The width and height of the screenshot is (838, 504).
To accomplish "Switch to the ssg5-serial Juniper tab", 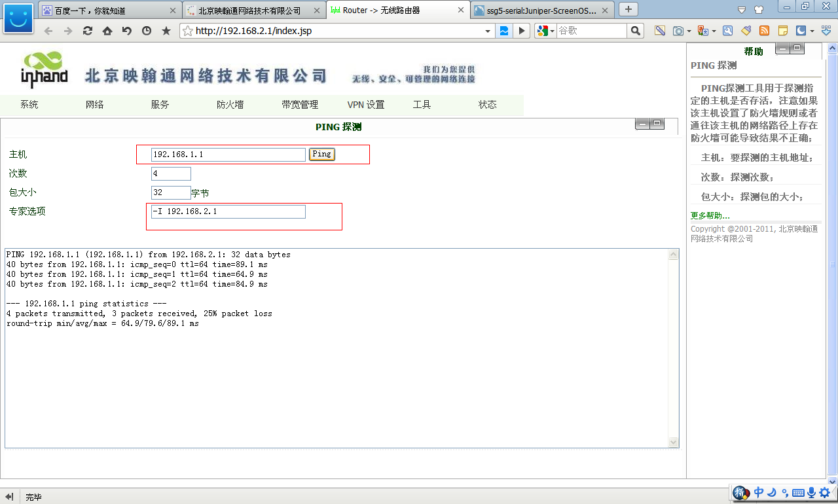I will 541,10.
